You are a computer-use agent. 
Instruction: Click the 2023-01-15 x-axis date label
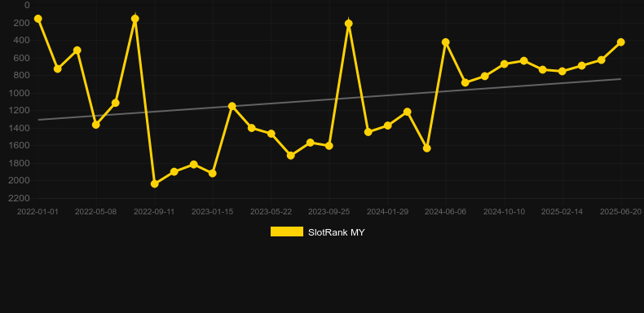[212, 212]
